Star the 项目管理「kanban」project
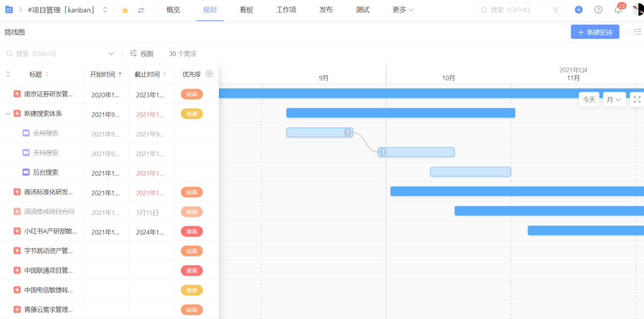 coord(125,10)
